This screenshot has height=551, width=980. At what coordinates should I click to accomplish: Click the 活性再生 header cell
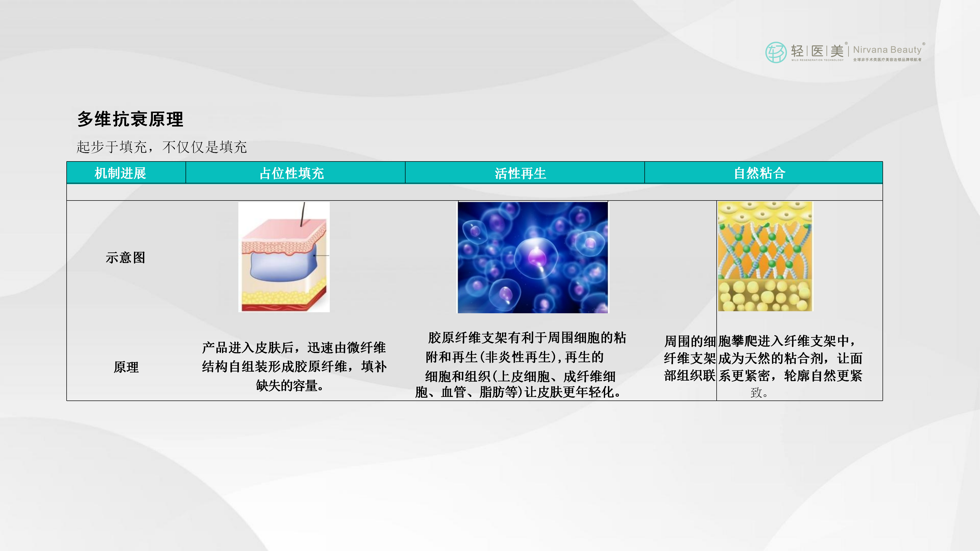point(525,173)
